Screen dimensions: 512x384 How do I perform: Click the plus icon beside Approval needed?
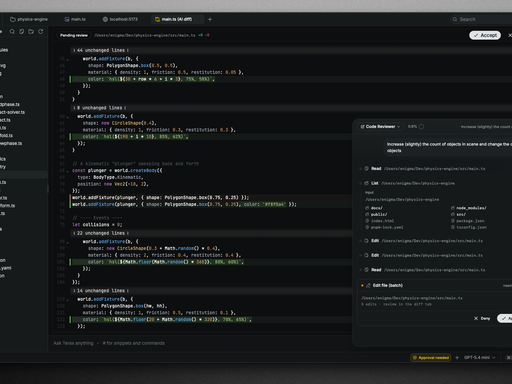click(x=457, y=358)
